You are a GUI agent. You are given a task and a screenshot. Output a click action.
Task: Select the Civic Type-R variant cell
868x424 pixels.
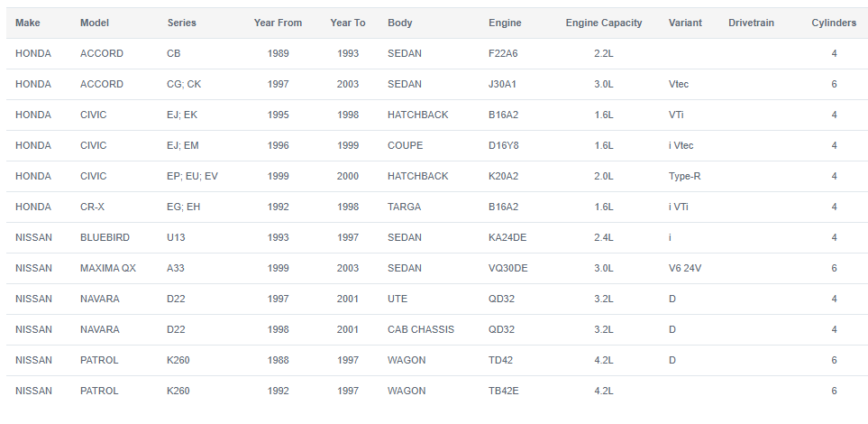click(684, 176)
